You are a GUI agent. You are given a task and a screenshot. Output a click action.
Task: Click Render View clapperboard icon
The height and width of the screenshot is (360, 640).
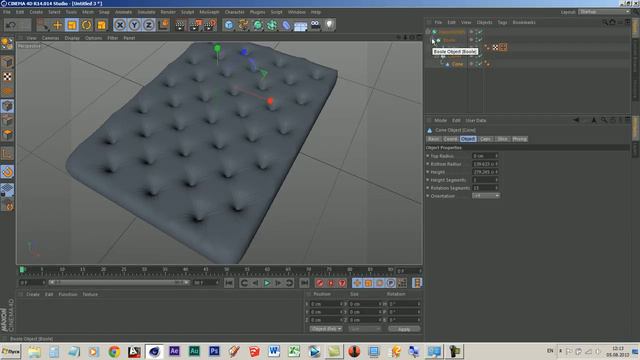[180, 25]
